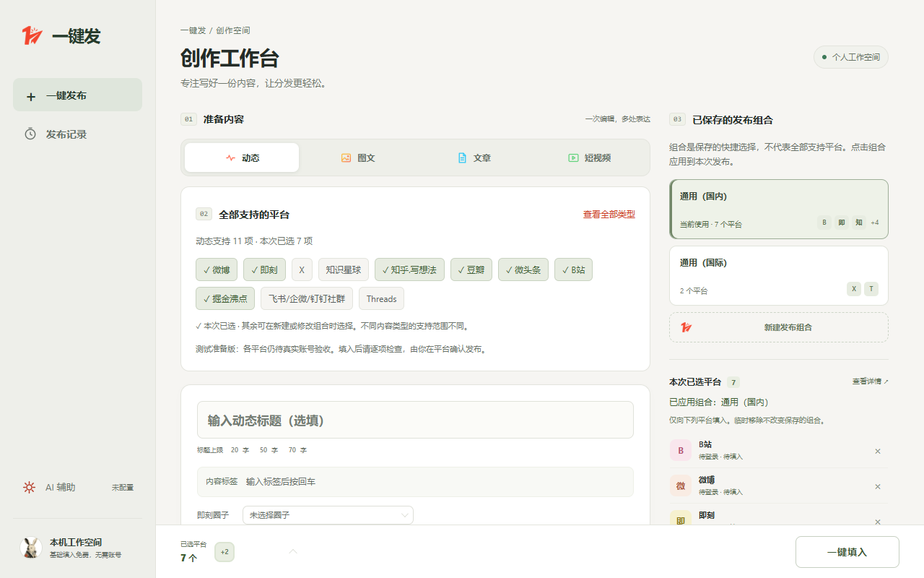Remove 微博 from selected platforms

coord(878,486)
